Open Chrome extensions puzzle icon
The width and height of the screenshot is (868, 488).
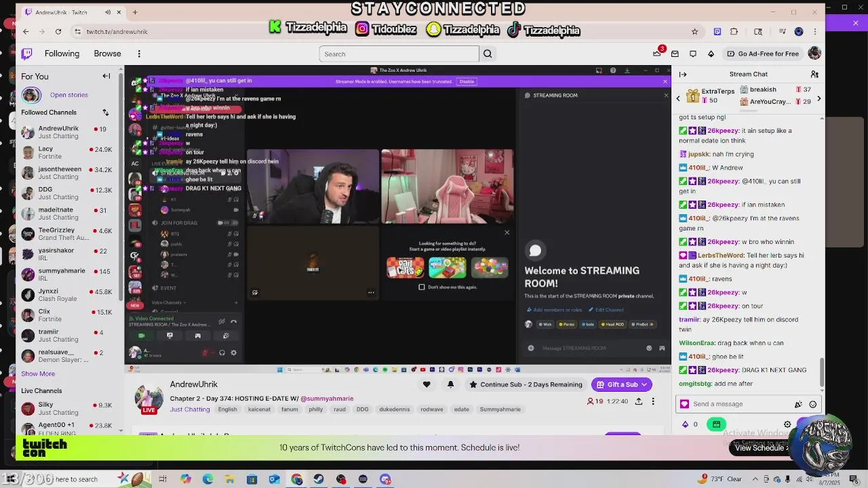[734, 31]
